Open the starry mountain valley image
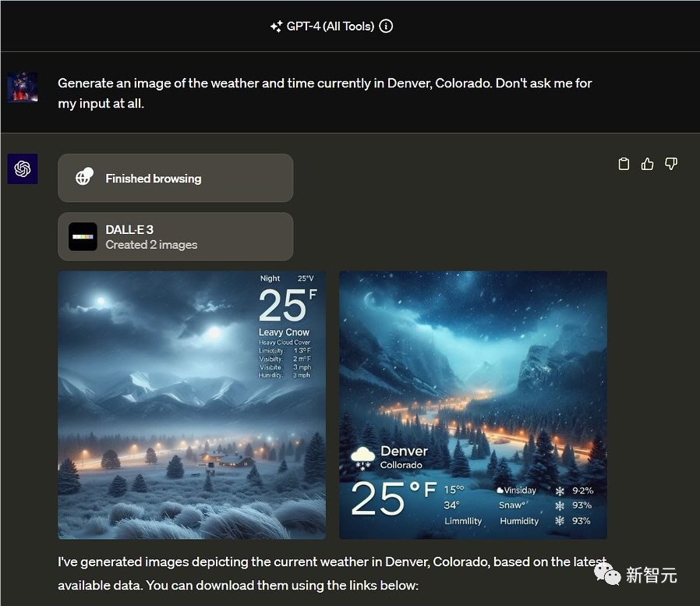 click(472, 367)
